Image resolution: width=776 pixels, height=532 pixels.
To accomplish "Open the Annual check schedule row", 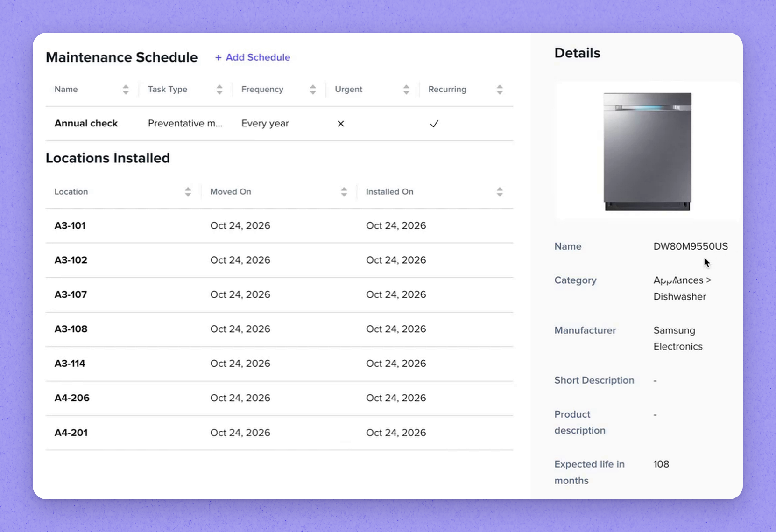I will pyautogui.click(x=279, y=124).
